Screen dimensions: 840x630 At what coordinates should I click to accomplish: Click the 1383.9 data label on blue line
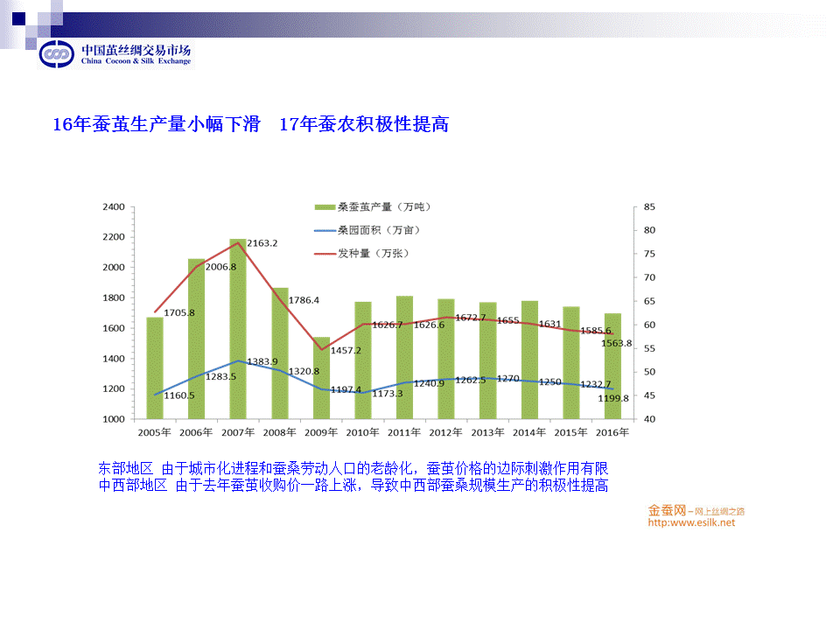[262, 361]
